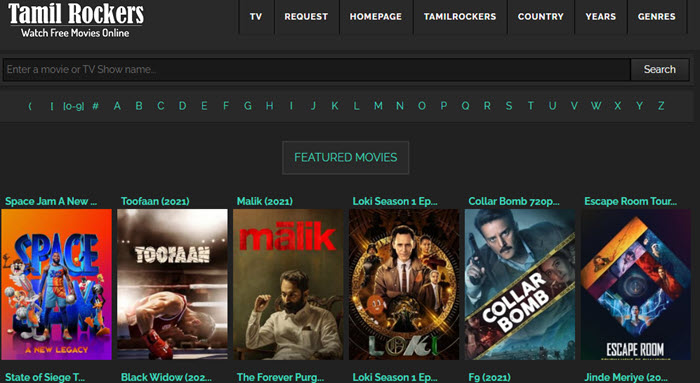
Task: Open the Collar Bomb poster
Action: [520, 284]
